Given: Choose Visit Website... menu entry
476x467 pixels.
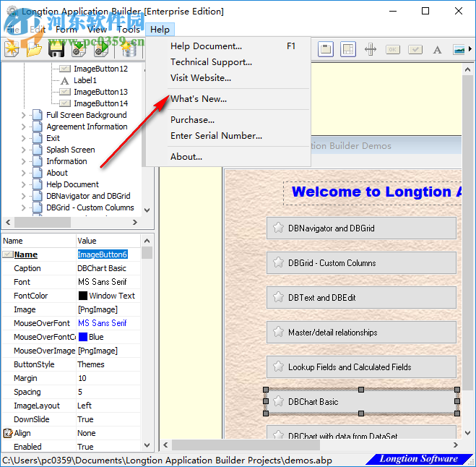Looking at the screenshot, I should click(x=228, y=78).
